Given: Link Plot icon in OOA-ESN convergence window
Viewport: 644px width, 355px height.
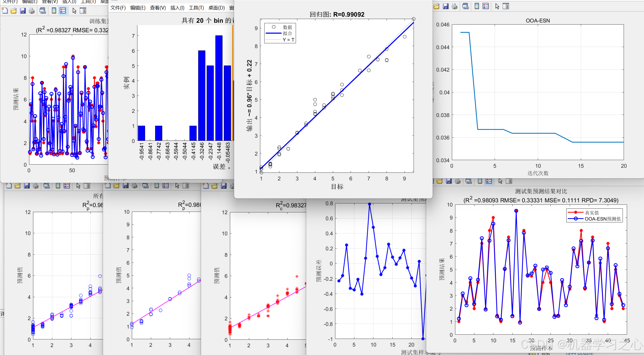Looking at the screenshot, I should pos(466,6).
